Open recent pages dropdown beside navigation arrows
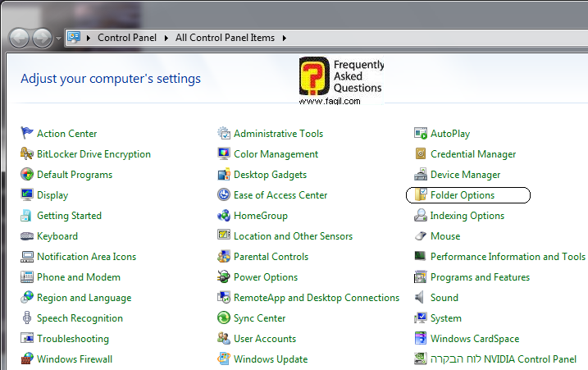588x370 pixels. [x=57, y=39]
